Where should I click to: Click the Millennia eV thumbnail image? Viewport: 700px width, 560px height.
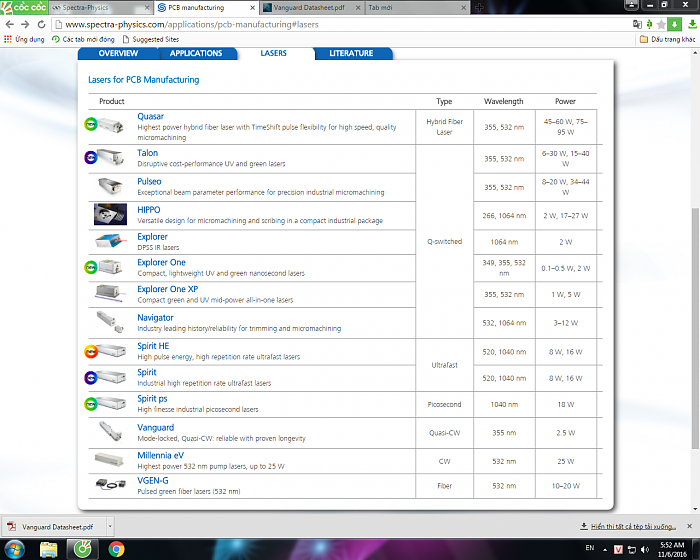[x=109, y=459]
